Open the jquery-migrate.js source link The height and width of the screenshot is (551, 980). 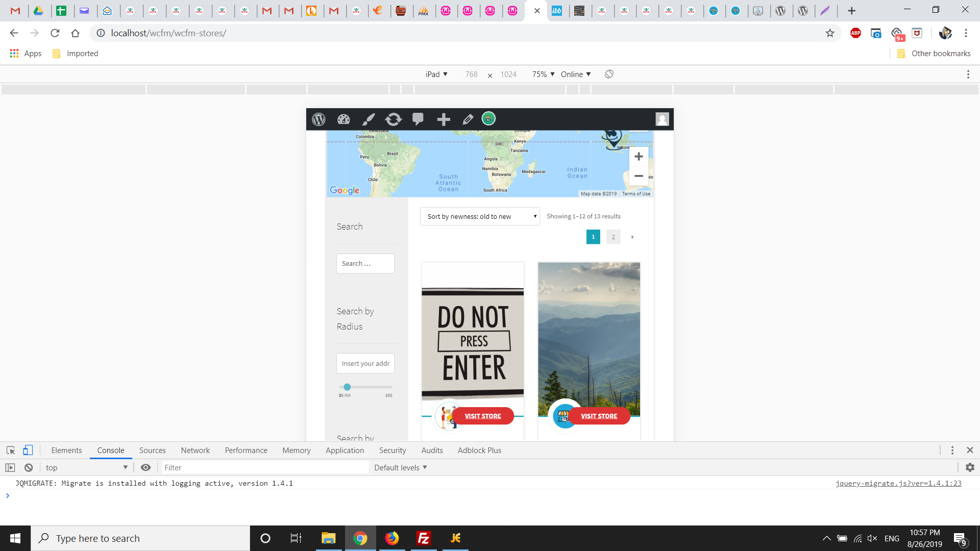coord(898,483)
